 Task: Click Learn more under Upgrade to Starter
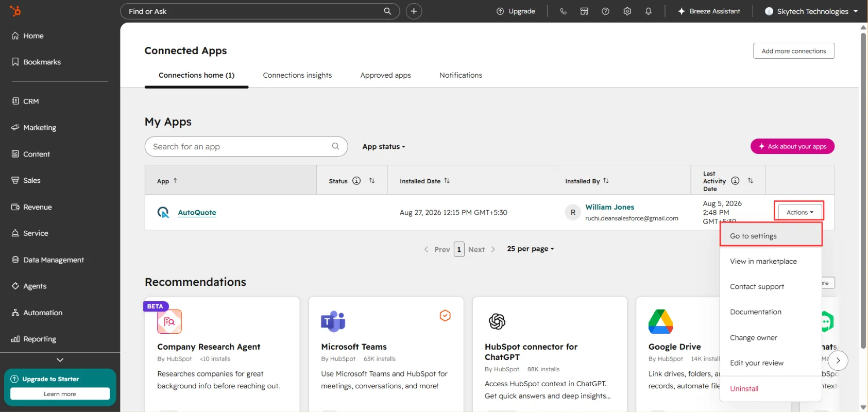[x=60, y=394]
